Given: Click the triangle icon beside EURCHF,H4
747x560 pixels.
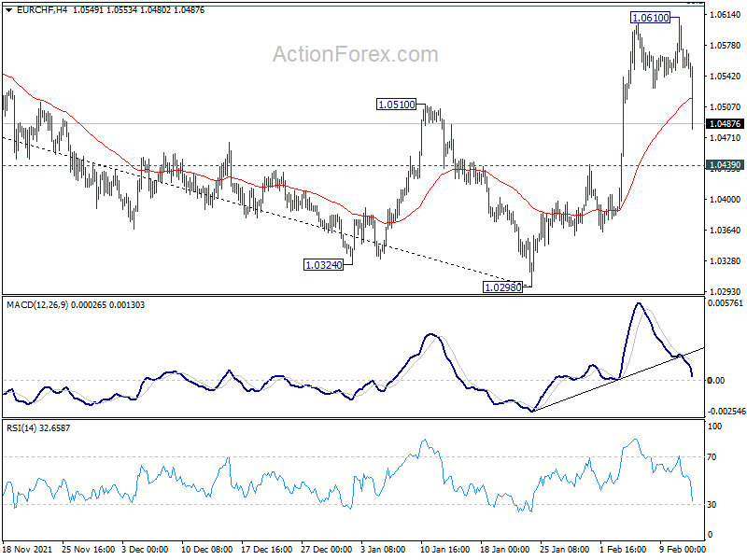Looking at the screenshot, I should pos(8,10).
